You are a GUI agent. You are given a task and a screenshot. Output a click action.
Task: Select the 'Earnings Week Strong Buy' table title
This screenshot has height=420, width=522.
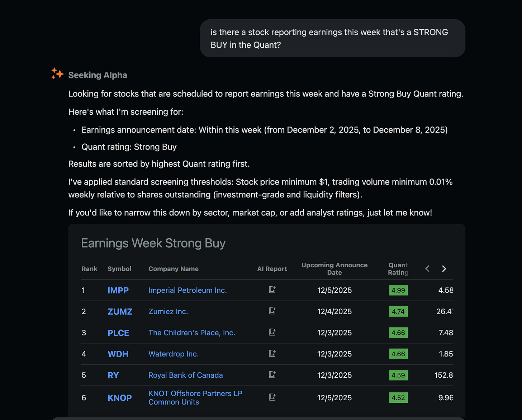tap(153, 243)
